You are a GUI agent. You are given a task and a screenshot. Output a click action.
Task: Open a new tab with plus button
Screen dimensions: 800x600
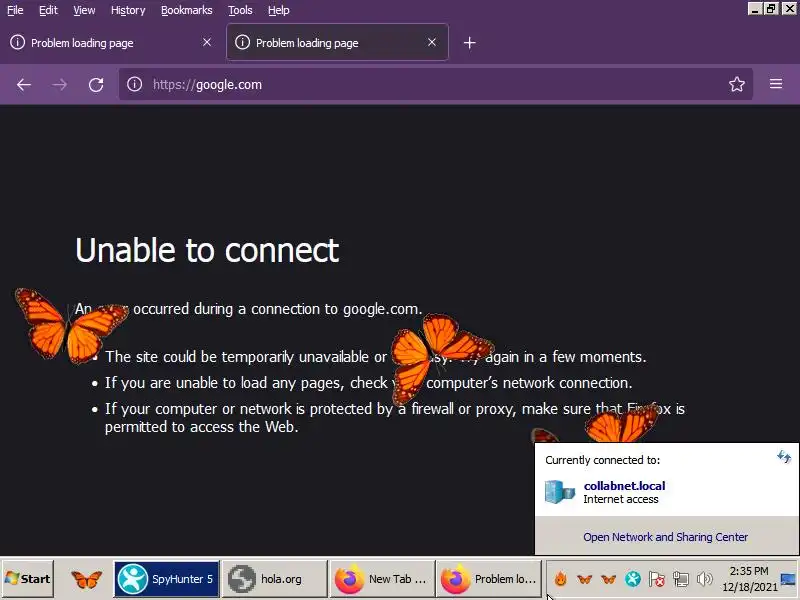(469, 43)
